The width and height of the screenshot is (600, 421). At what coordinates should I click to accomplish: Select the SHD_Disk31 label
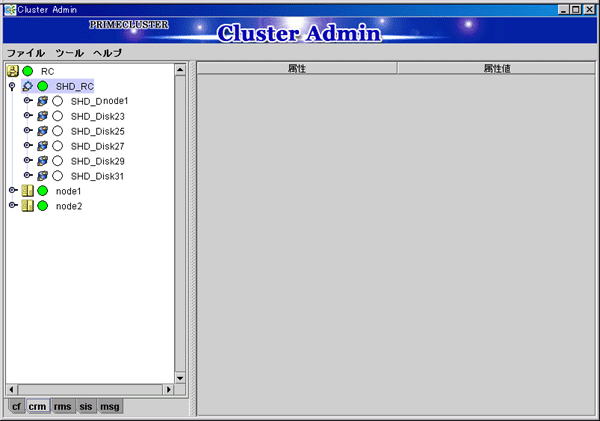(x=97, y=176)
